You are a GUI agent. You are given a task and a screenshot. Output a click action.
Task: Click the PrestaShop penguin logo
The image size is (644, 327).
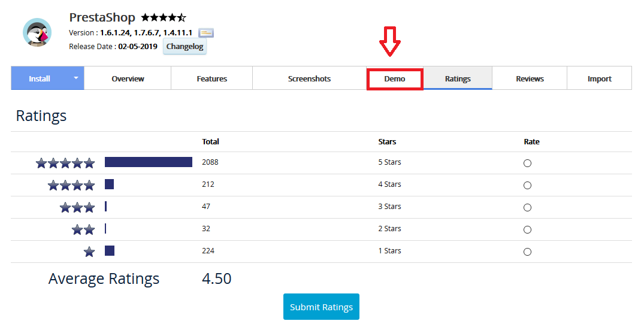point(37,32)
